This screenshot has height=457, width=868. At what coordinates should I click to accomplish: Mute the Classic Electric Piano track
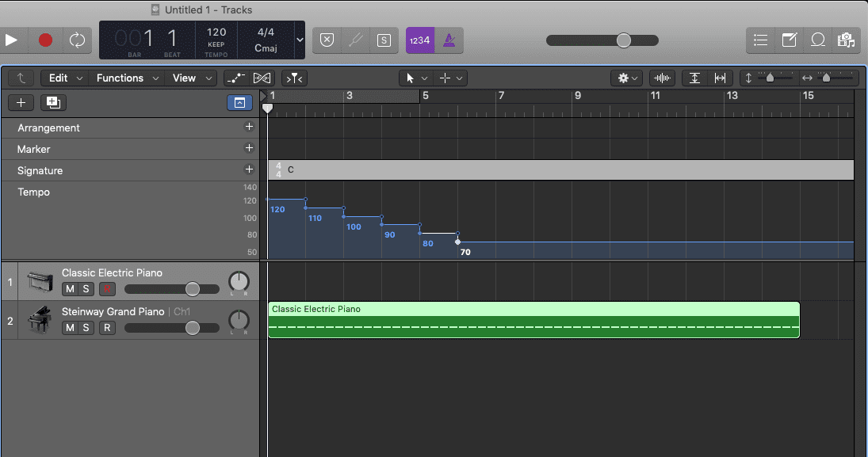pyautogui.click(x=70, y=289)
